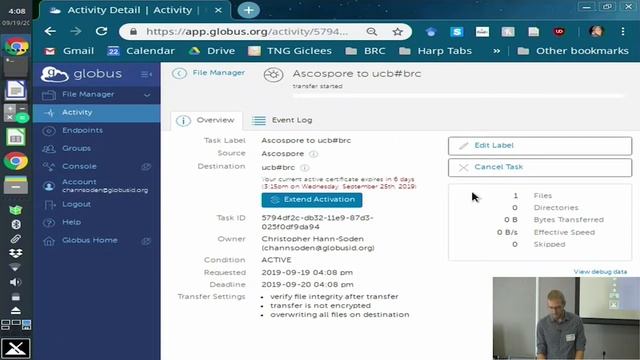Close the Activity Detail tab
The height and width of the screenshot is (360, 640).
(218, 10)
